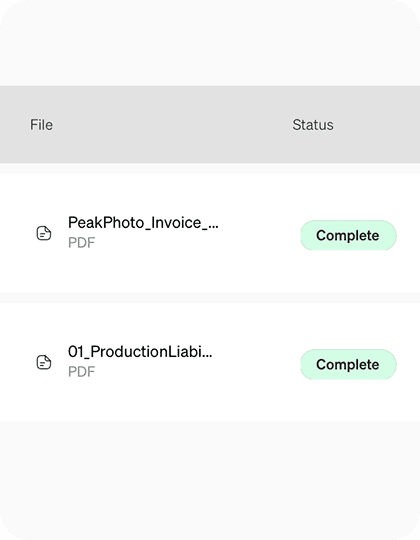Select the PDF type label under PeakPhoto_Invoice

pos(82,243)
